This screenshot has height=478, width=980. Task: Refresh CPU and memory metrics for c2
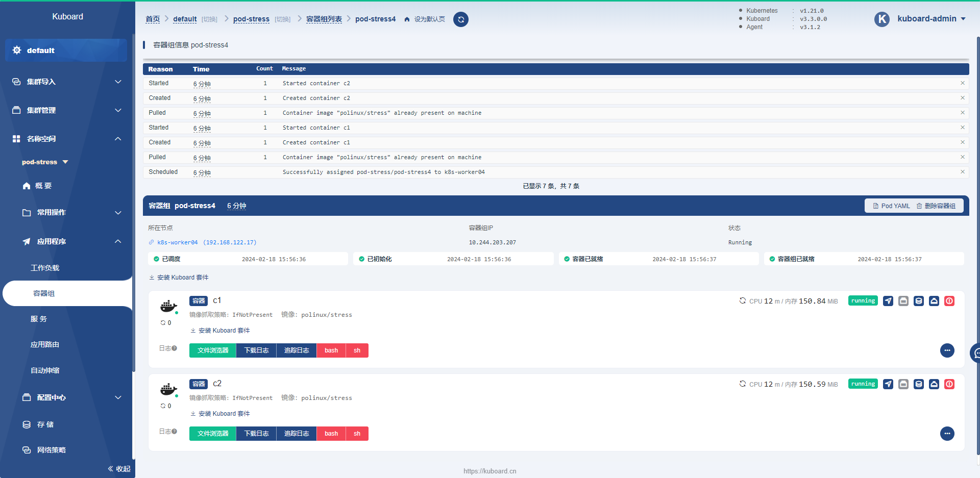(x=743, y=384)
